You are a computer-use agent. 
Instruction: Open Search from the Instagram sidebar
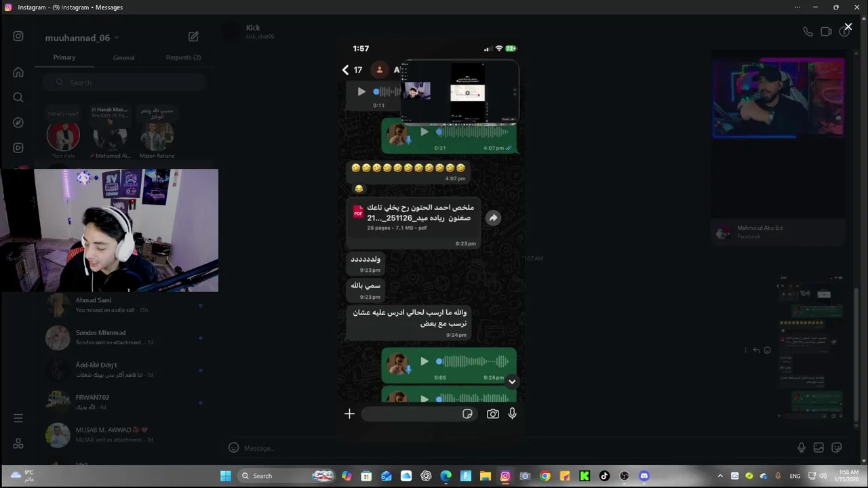(x=18, y=98)
